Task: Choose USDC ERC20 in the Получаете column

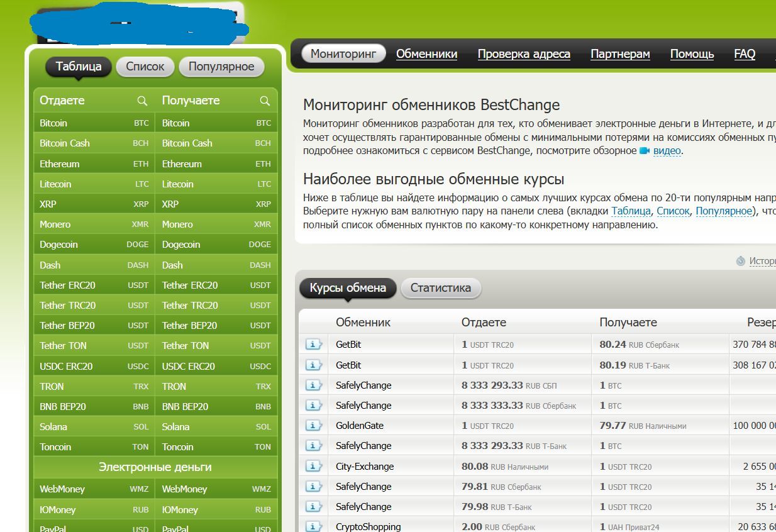Action: click(x=216, y=366)
